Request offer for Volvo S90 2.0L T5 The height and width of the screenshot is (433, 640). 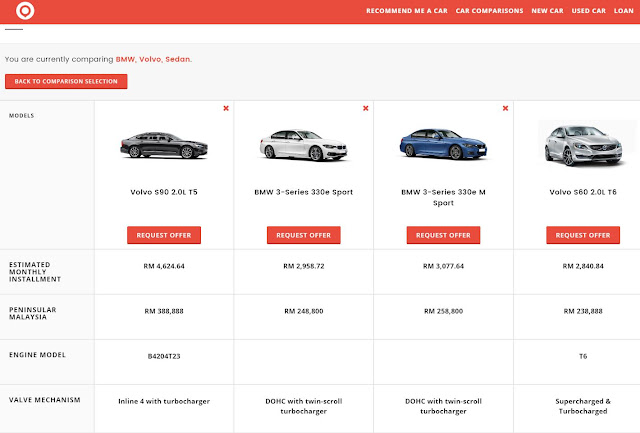point(164,235)
